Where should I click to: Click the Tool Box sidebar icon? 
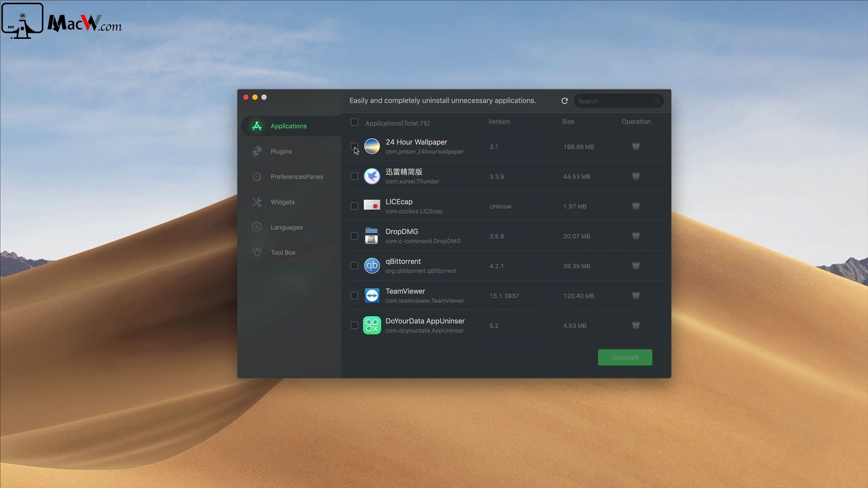pos(257,253)
